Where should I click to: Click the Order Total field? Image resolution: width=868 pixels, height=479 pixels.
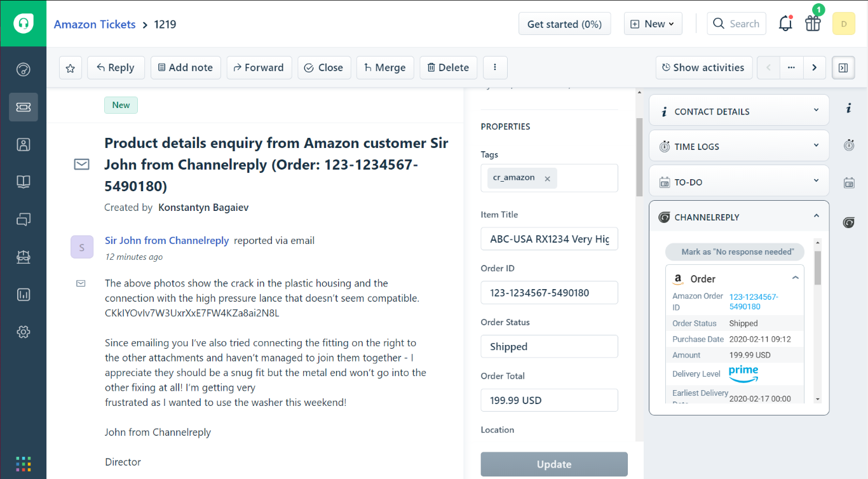[550, 400]
